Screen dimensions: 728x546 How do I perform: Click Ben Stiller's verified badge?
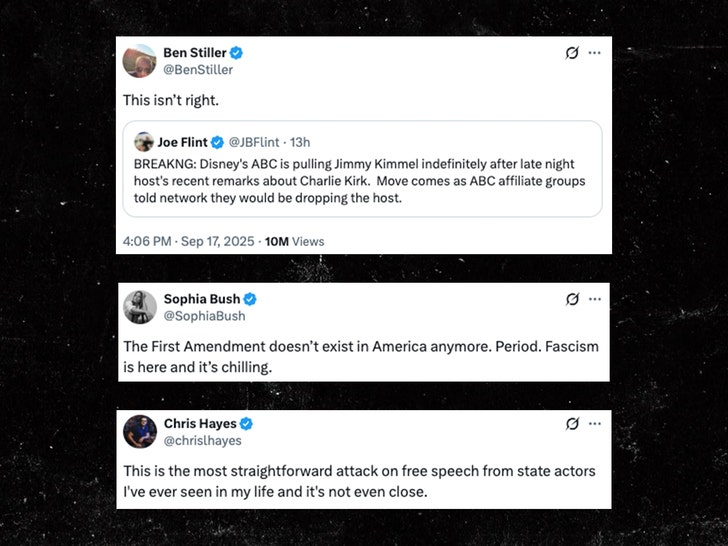point(237,53)
